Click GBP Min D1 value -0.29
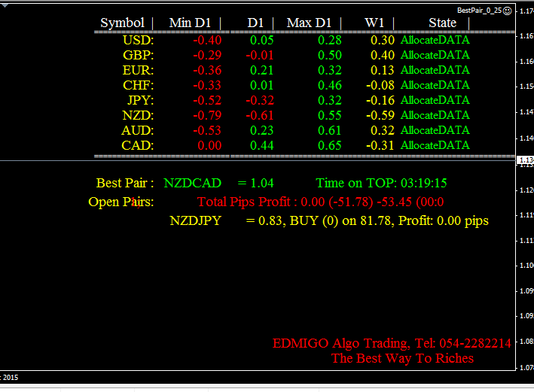Viewport: 534px width, 392px height. click(x=207, y=55)
